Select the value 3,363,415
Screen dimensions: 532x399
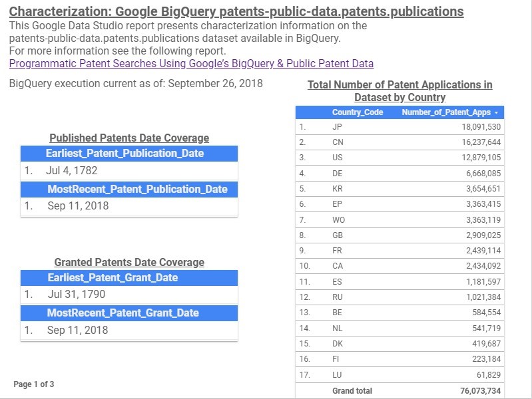[483, 203]
